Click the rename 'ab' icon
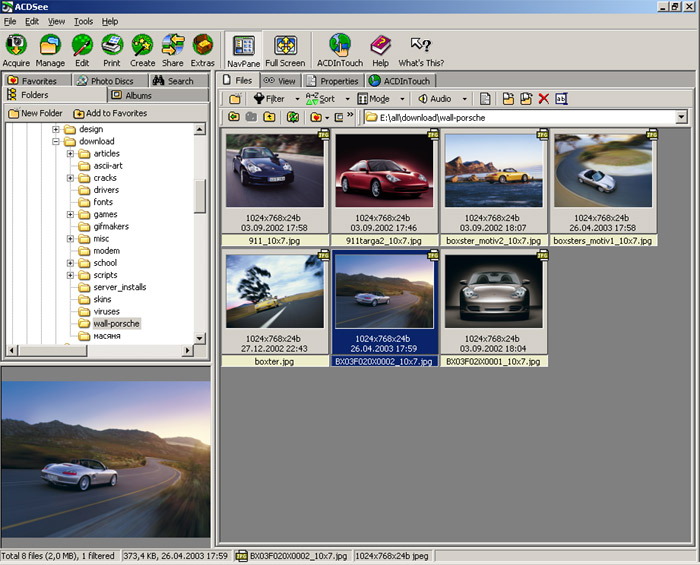The image size is (700, 565). (x=561, y=99)
